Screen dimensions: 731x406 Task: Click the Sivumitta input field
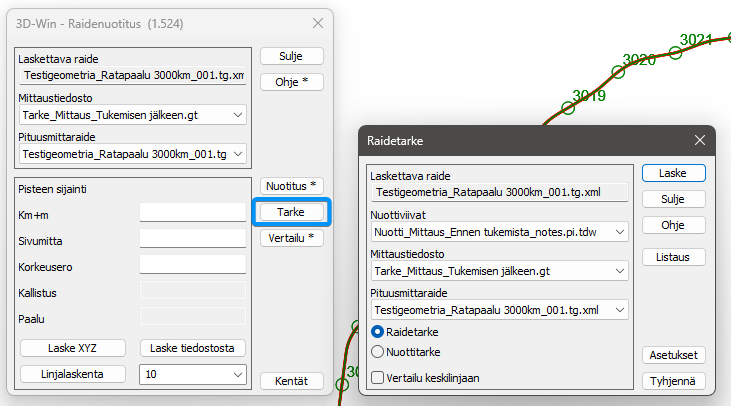click(193, 238)
